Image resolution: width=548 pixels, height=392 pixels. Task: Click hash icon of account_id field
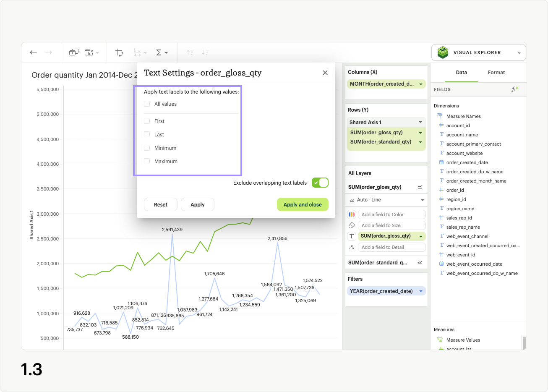tap(441, 125)
